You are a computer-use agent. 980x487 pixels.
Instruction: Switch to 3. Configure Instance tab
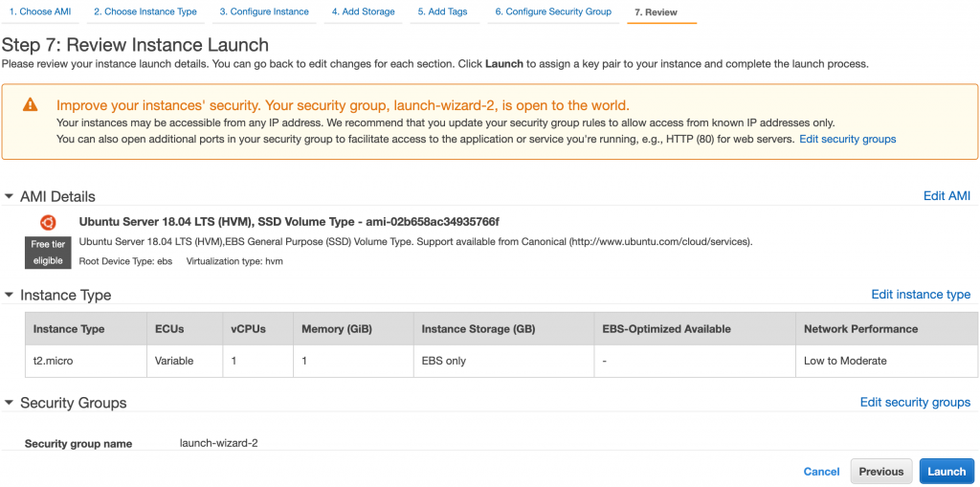click(264, 11)
